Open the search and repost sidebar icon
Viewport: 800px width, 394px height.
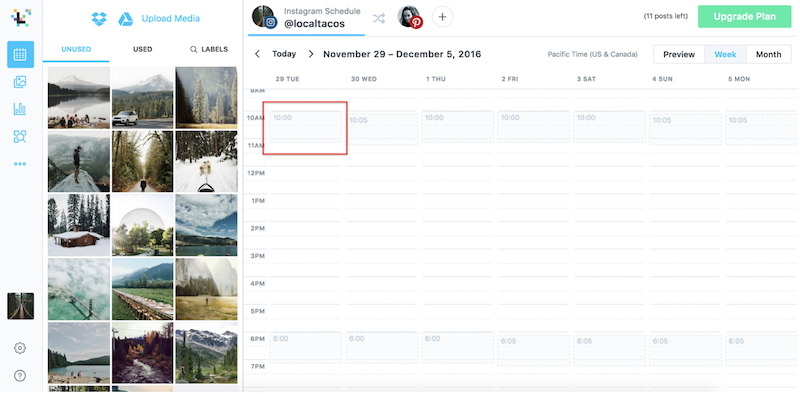[x=20, y=136]
